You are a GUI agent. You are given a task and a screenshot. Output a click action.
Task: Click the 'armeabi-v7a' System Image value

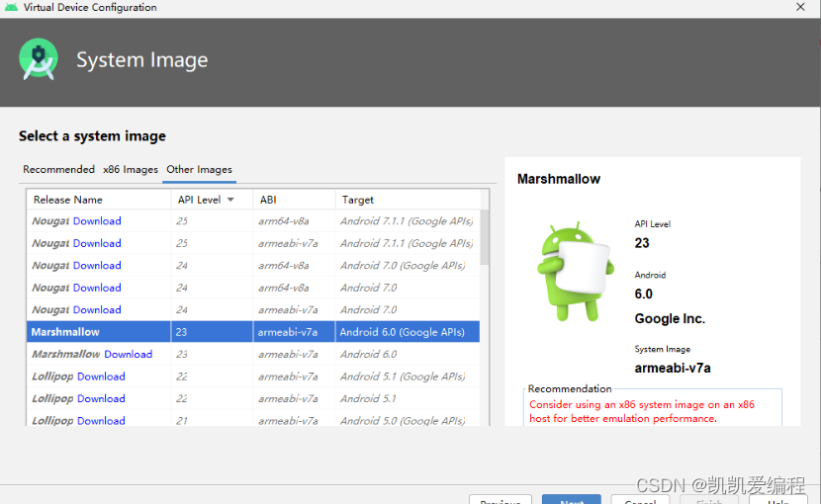point(673,368)
